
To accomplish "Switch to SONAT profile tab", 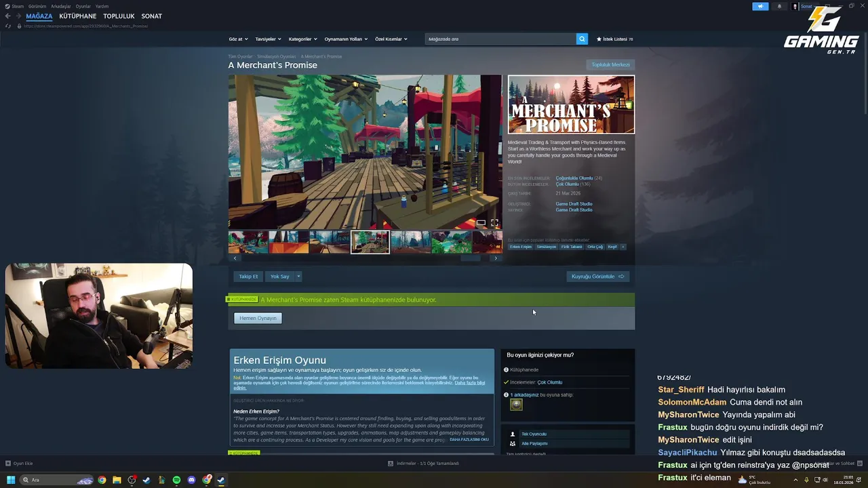I will [152, 16].
